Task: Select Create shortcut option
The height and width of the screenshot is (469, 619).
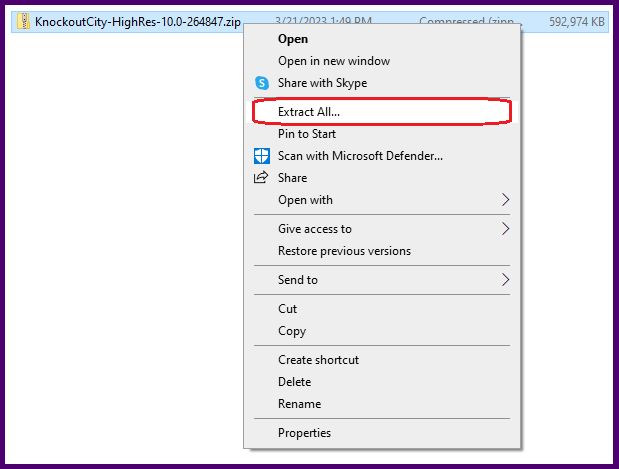Action: (318, 360)
